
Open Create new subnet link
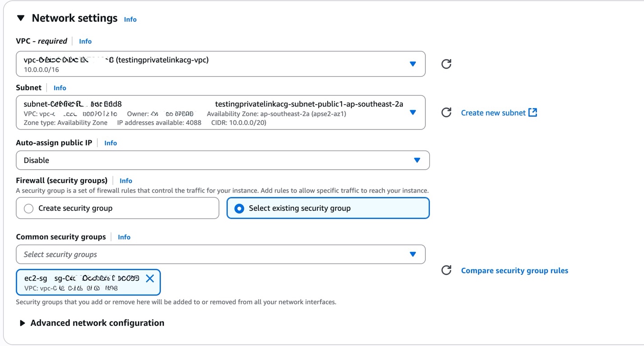[493, 113]
